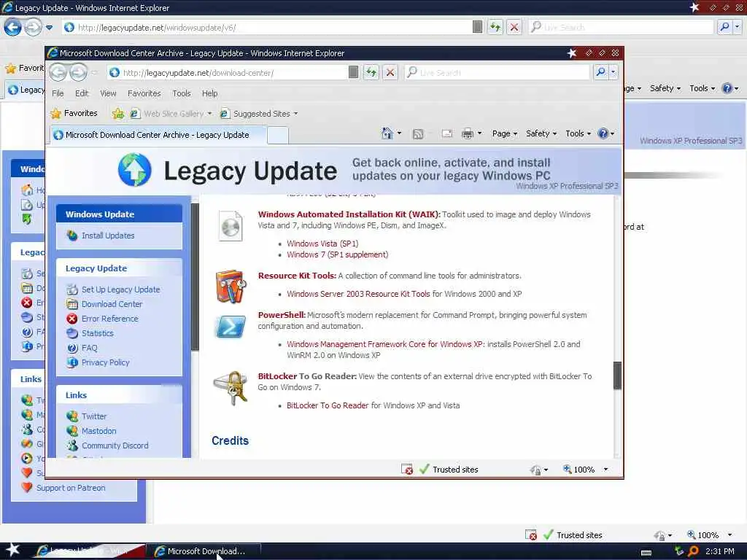Open the Page dropdown in front window
Image resolution: width=747 pixels, height=560 pixels.
coord(505,134)
